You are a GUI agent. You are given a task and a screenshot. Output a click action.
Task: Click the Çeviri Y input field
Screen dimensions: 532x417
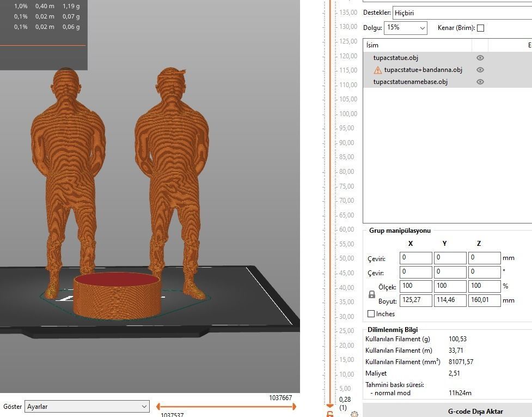click(x=450, y=258)
